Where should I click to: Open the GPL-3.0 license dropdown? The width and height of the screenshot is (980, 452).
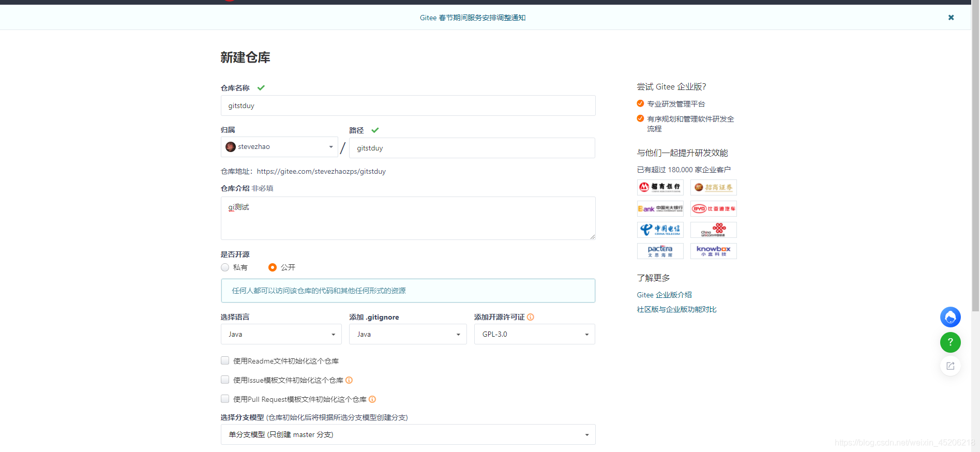[x=535, y=334]
